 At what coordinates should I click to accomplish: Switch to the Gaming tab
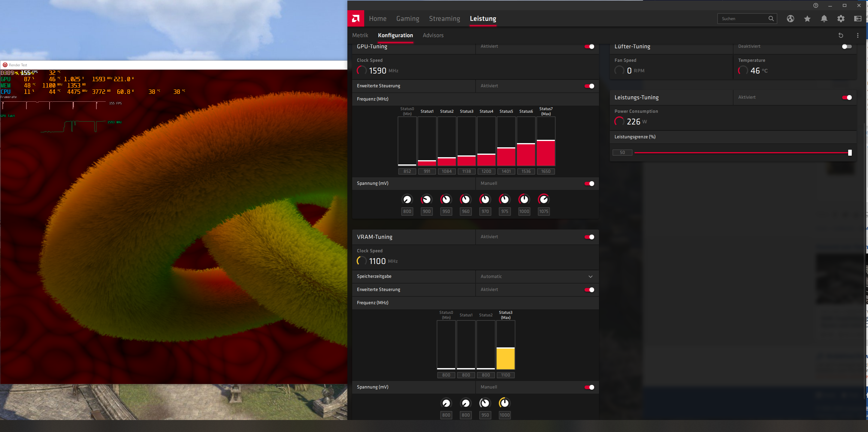[x=407, y=19]
